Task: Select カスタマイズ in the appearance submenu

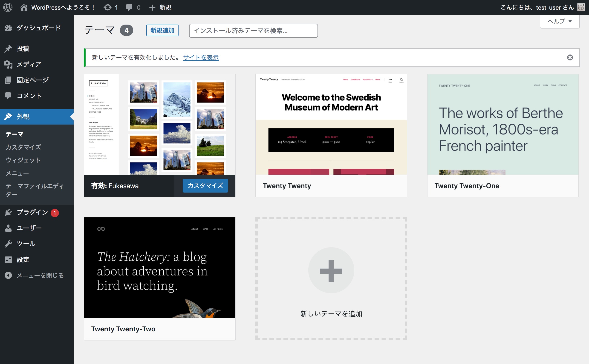Action: [x=23, y=147]
